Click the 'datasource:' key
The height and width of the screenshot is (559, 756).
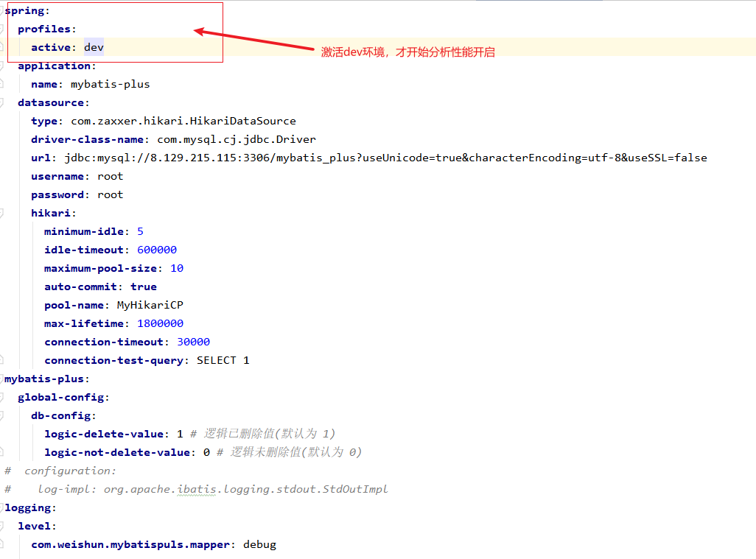click(x=54, y=102)
